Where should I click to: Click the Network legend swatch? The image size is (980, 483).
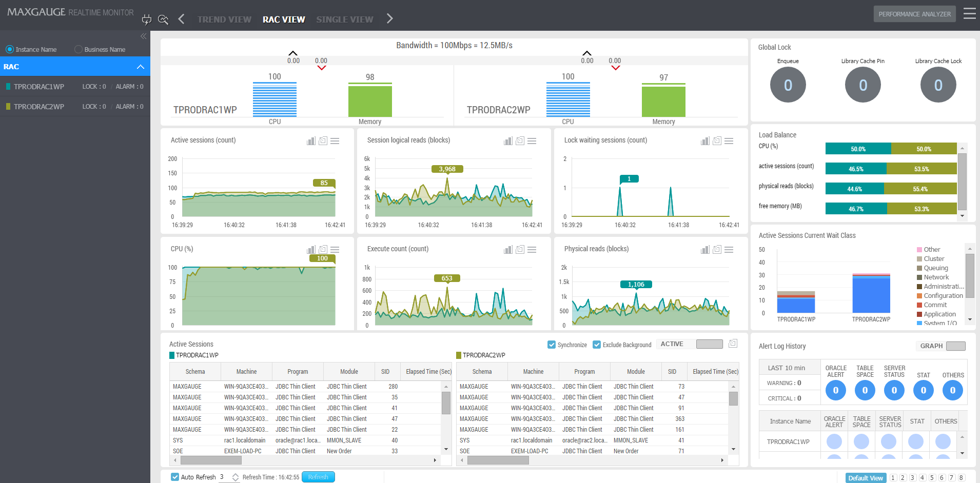(919, 277)
